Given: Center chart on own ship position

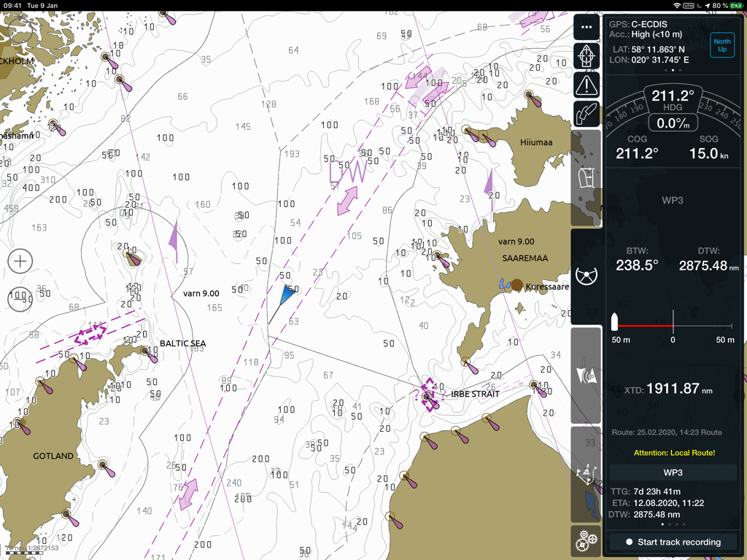Looking at the screenshot, I should pos(586,55).
